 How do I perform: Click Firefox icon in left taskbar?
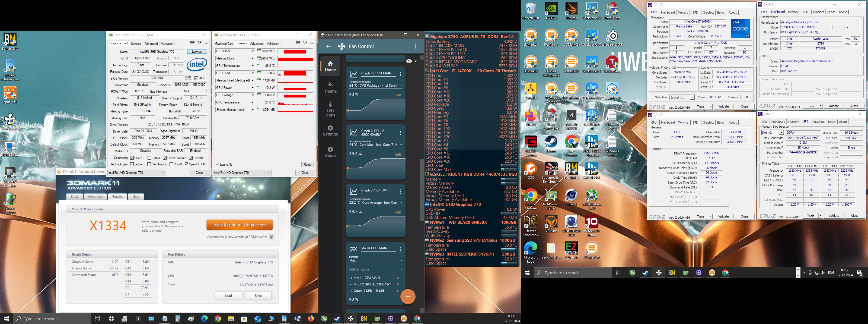point(311,319)
